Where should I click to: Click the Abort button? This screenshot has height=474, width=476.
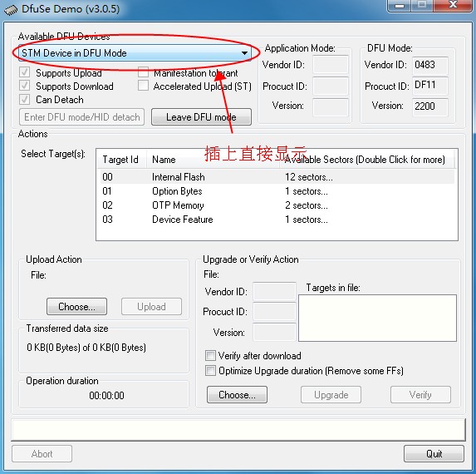click(42, 454)
